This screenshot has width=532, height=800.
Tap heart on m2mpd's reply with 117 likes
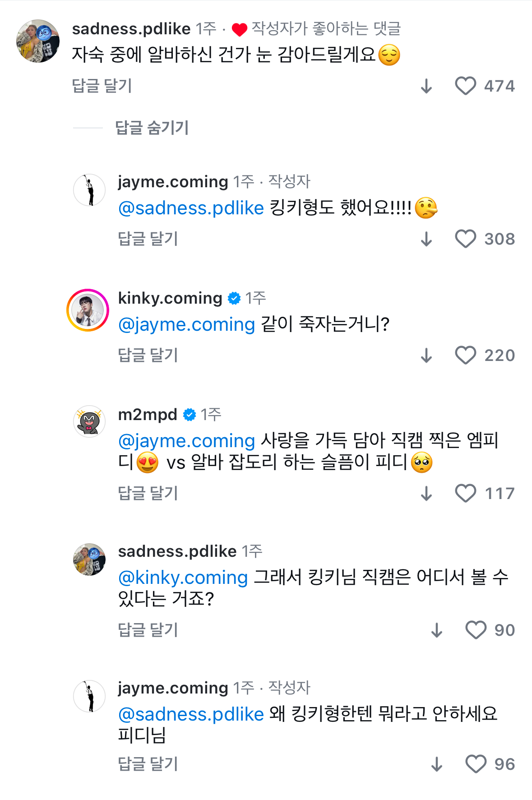point(465,493)
